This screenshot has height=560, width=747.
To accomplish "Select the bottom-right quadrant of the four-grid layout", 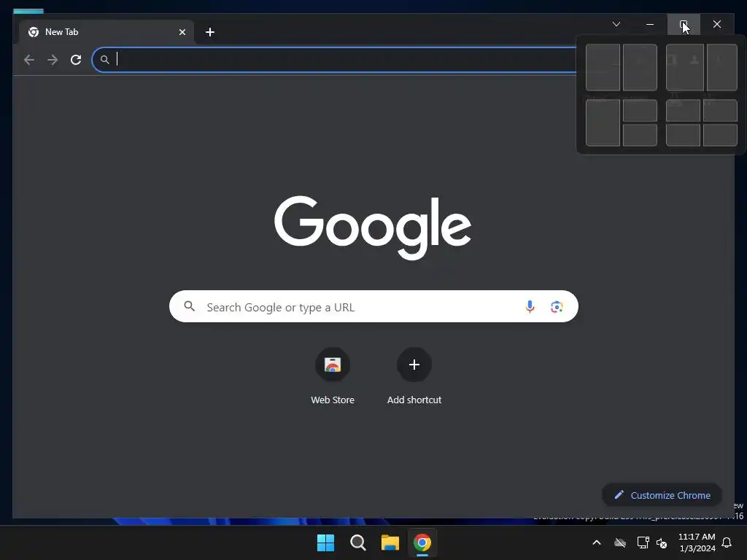I will (720, 135).
